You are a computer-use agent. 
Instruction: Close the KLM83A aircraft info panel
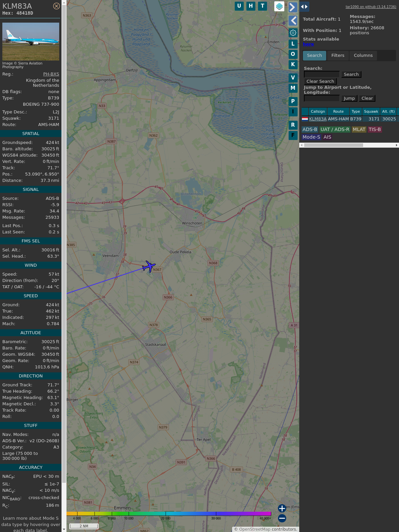click(57, 6)
